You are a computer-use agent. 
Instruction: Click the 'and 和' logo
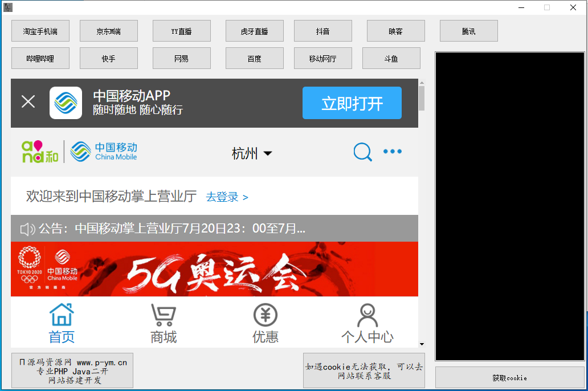click(40, 152)
